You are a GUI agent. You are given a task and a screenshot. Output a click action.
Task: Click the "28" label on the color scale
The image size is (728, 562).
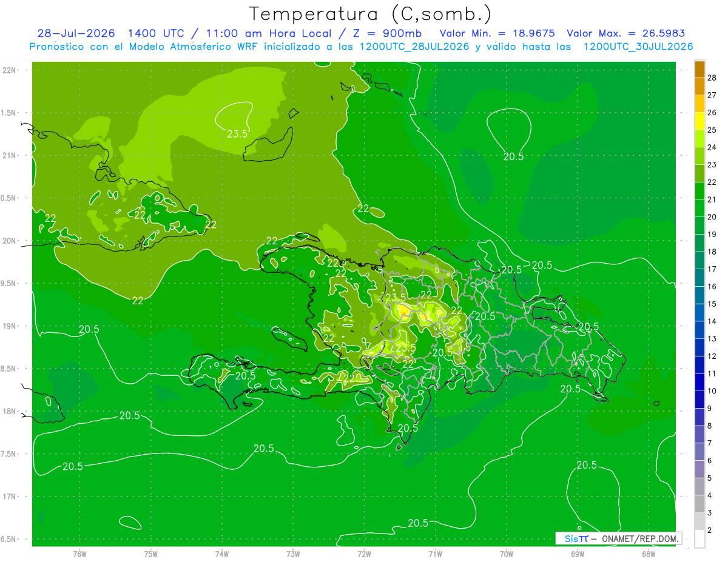[712, 78]
